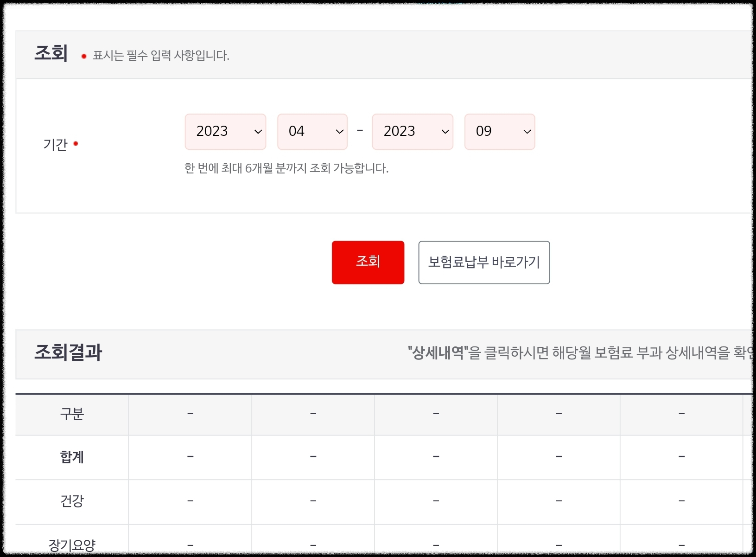The width and height of the screenshot is (756, 557).
Task: Click the red 조회 search button
Action: click(x=368, y=262)
